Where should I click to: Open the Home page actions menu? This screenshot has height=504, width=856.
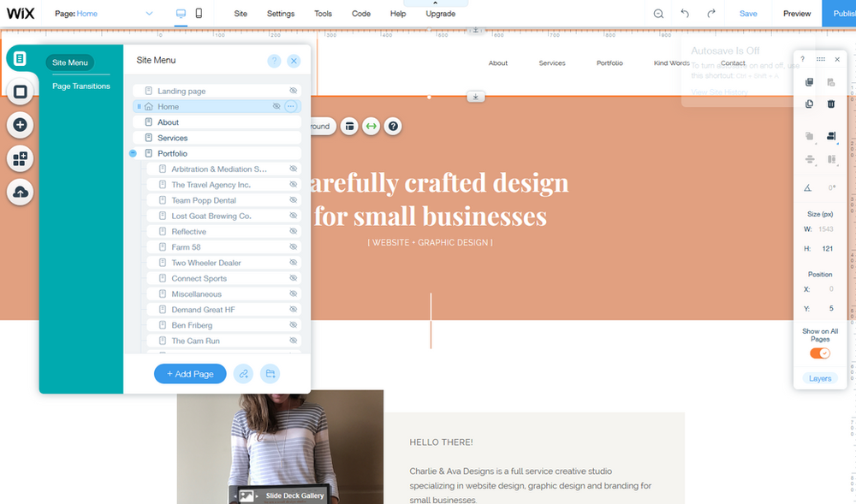289,105
